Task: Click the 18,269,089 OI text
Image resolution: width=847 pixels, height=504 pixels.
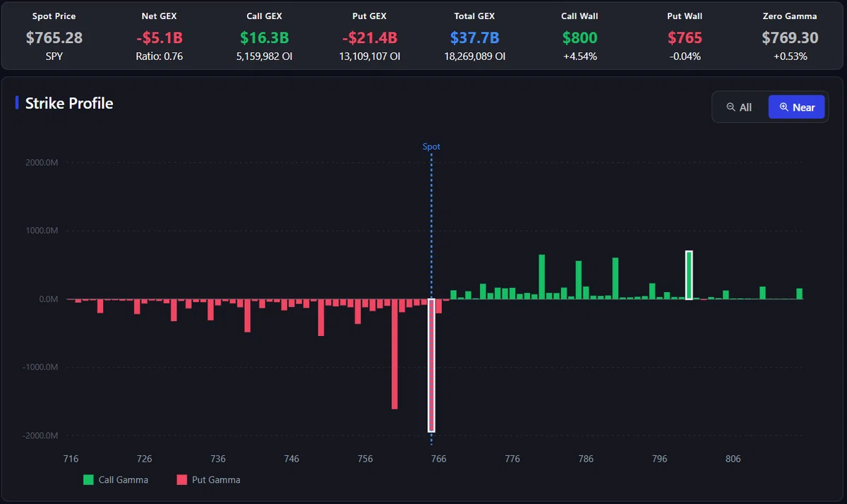Action: (x=474, y=56)
